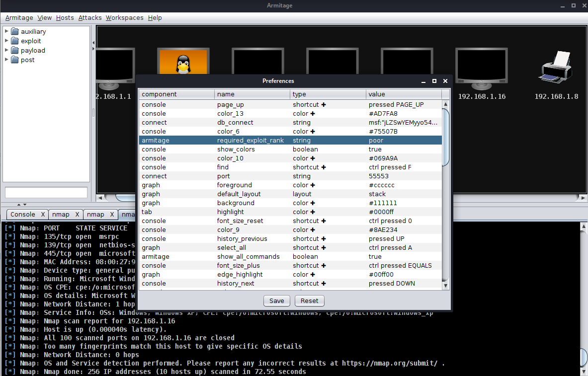Click the color value #0000ff
588x376 pixels.
point(381,212)
